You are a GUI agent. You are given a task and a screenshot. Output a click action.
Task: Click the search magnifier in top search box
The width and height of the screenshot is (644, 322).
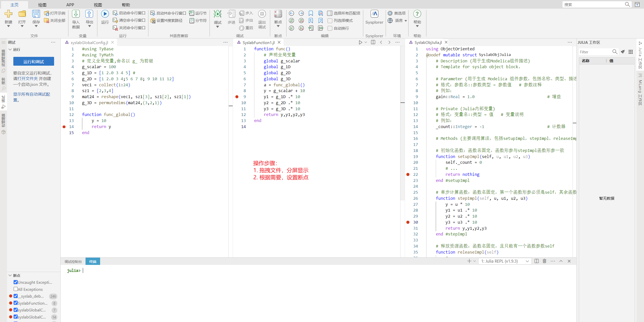pyautogui.click(x=627, y=5)
